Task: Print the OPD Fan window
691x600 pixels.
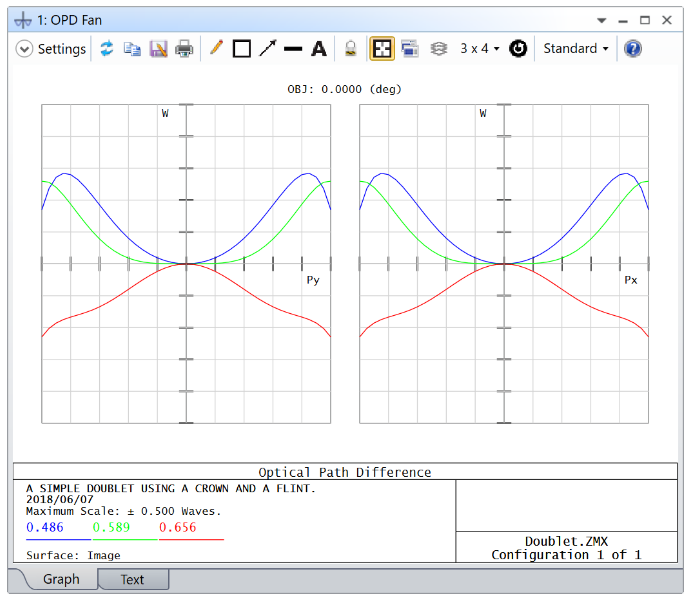Action: click(x=184, y=49)
